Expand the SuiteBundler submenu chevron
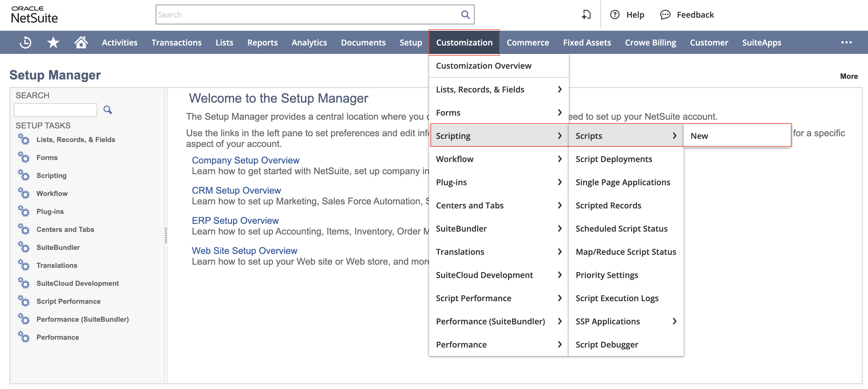868x389 pixels. tap(560, 228)
